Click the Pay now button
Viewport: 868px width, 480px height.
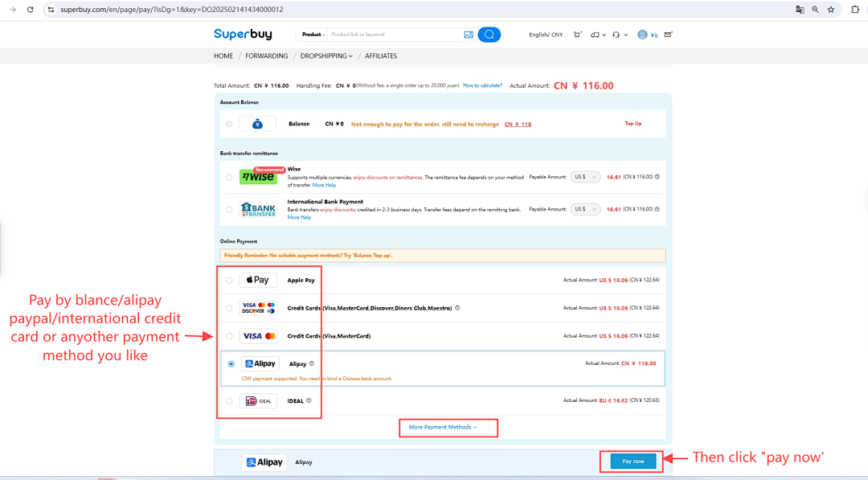tap(633, 462)
